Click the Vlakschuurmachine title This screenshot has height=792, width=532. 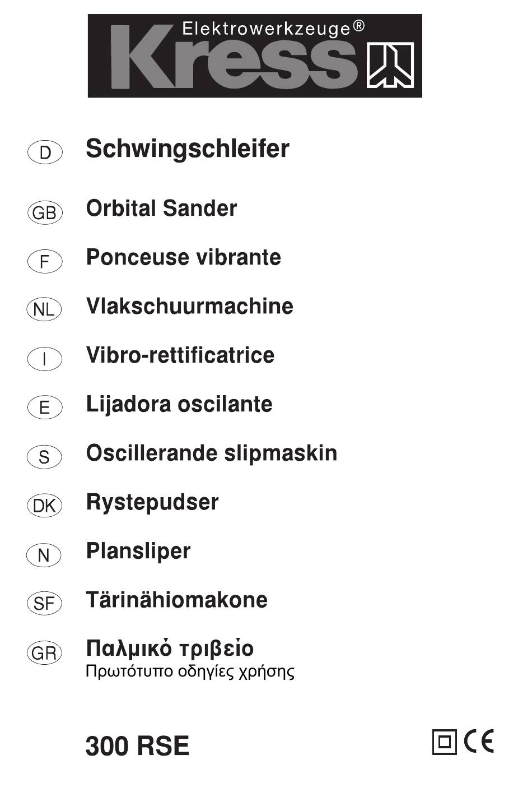tap(190, 306)
